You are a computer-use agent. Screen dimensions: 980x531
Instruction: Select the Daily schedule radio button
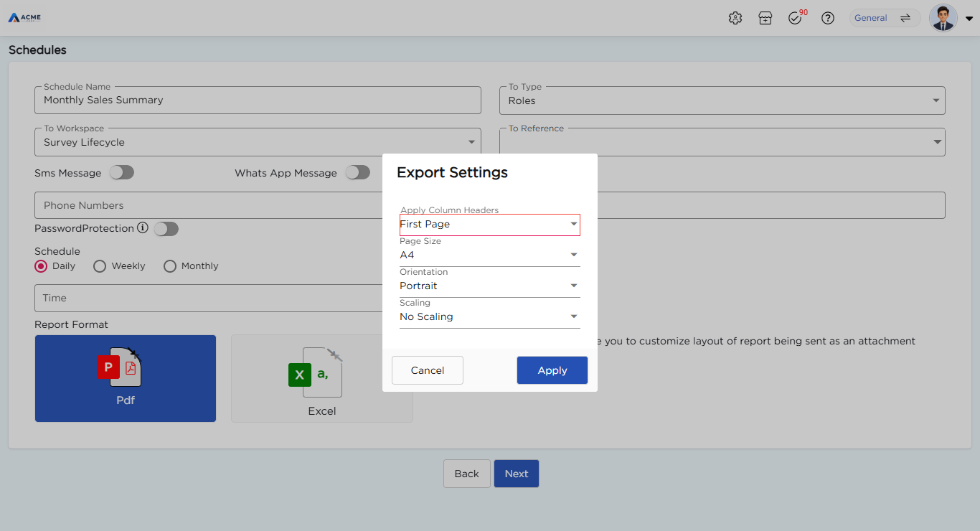pos(41,266)
